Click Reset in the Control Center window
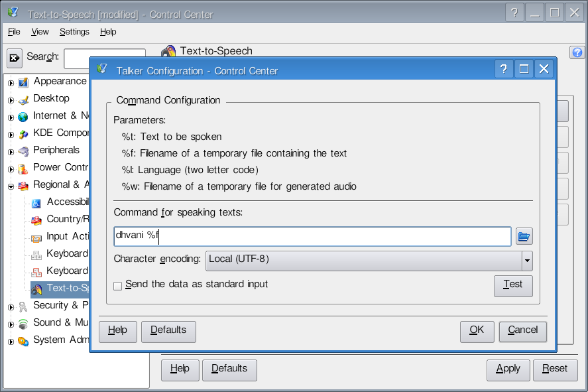This screenshot has width=588, height=392. [555, 370]
